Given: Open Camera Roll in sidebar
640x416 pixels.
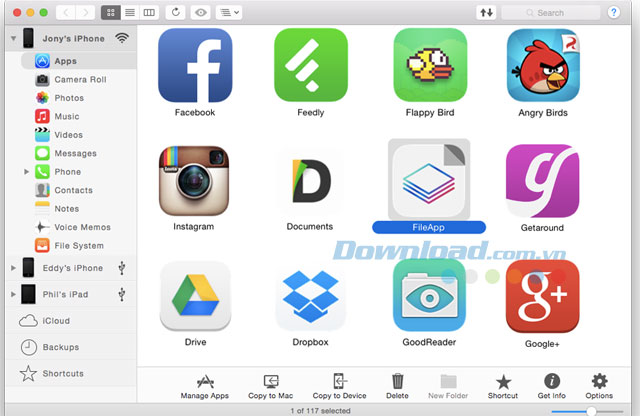Looking at the screenshot, I should [78, 80].
